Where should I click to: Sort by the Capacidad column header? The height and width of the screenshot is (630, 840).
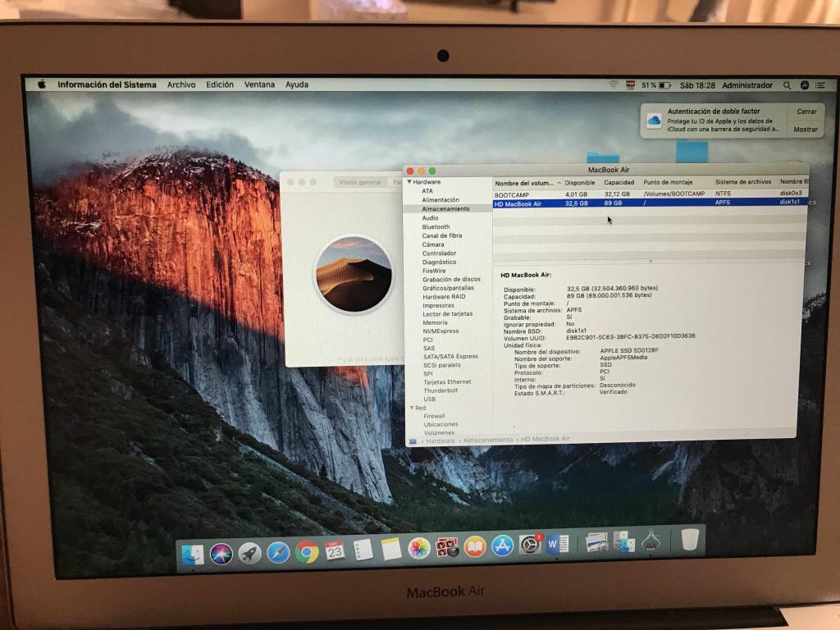[619, 182]
